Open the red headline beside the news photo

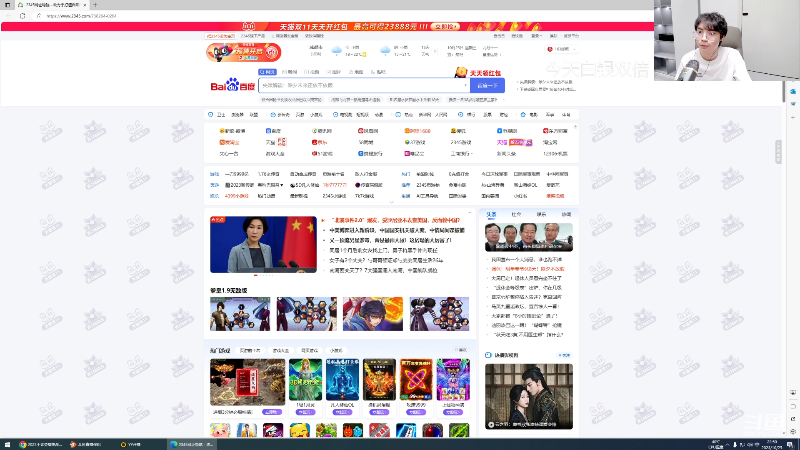394,220
